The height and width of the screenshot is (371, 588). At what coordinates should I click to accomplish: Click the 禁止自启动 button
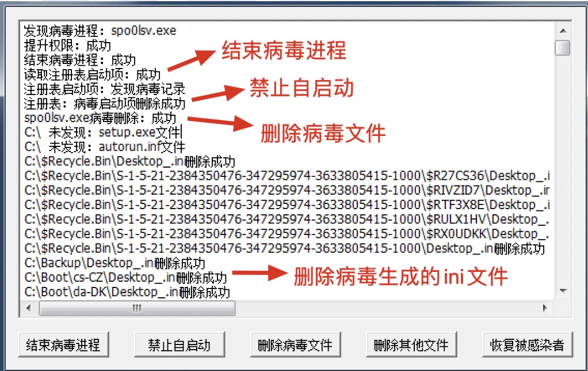(x=180, y=344)
